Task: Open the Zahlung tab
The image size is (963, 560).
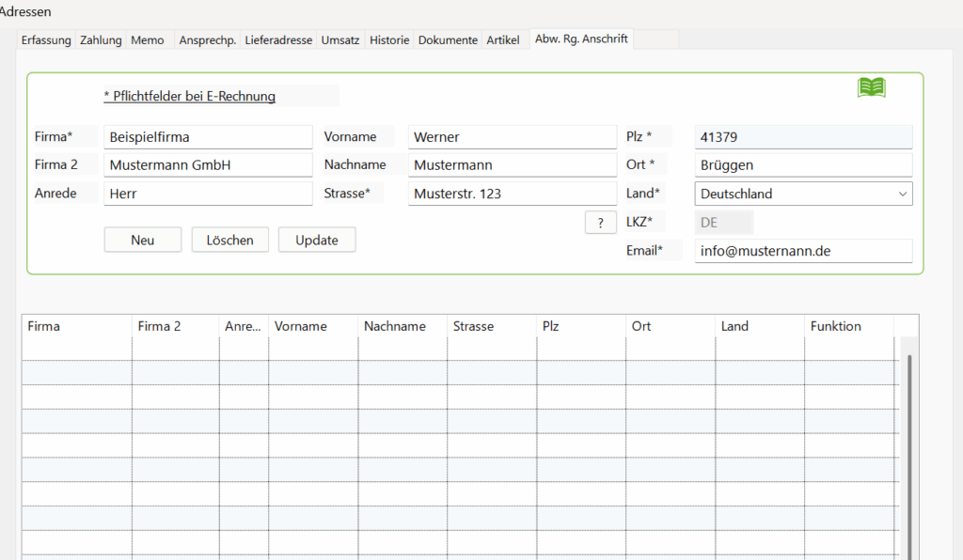Action: (x=101, y=40)
